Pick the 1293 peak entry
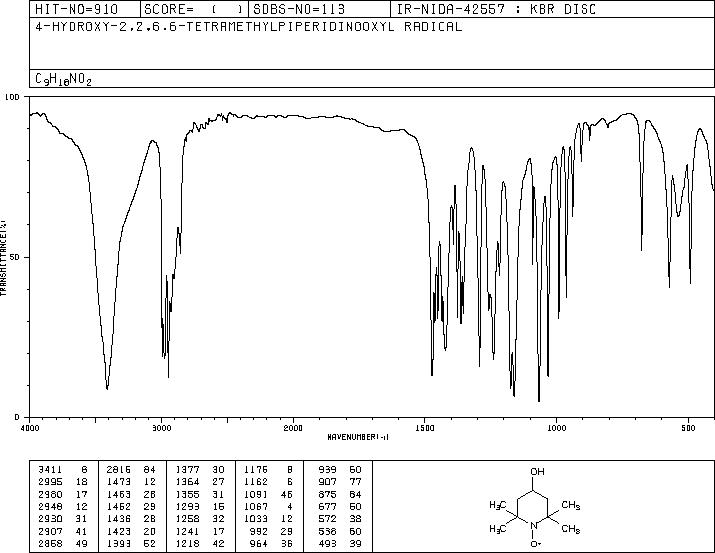The width and height of the screenshot is (715, 553). (200, 506)
